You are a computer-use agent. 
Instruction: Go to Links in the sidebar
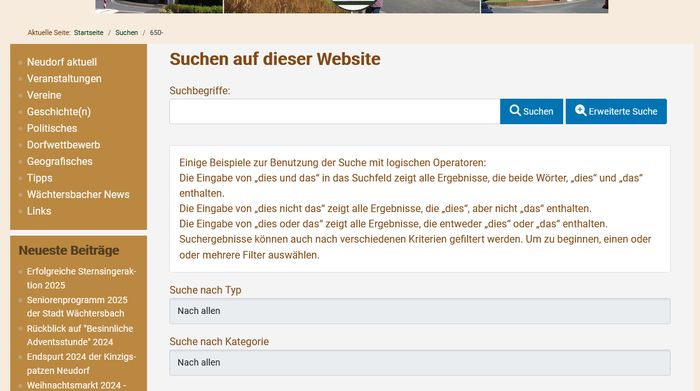point(39,211)
